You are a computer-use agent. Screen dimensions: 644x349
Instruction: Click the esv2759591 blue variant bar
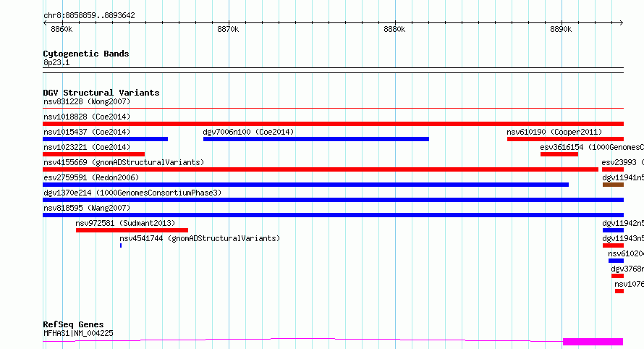click(x=305, y=185)
